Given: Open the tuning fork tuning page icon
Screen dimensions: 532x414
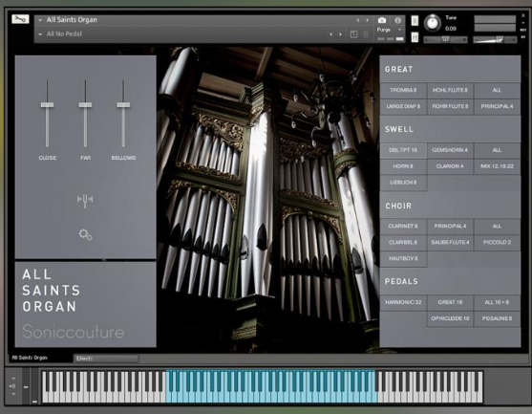Looking at the screenshot, I should (x=85, y=201).
